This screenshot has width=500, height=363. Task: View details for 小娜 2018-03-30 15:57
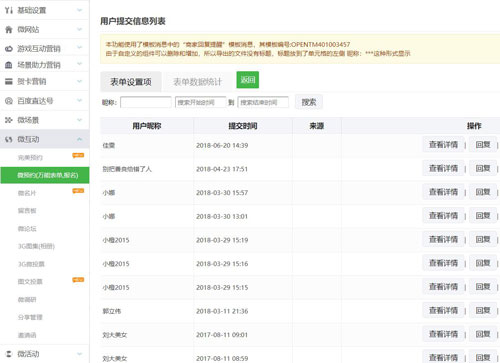point(443,192)
